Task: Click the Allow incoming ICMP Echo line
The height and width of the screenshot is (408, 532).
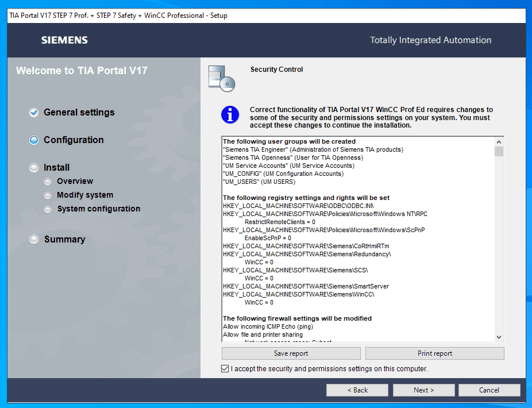Action: point(268,327)
